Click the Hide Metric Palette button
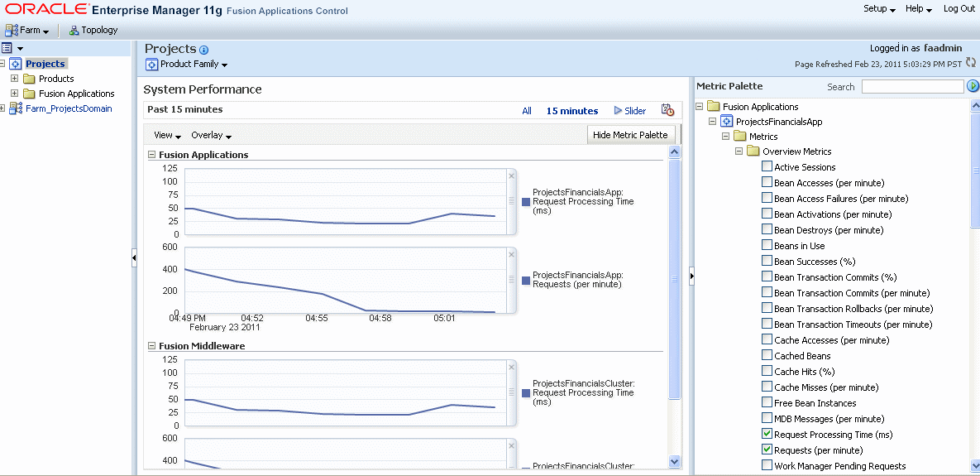The image size is (980, 476). (631, 134)
